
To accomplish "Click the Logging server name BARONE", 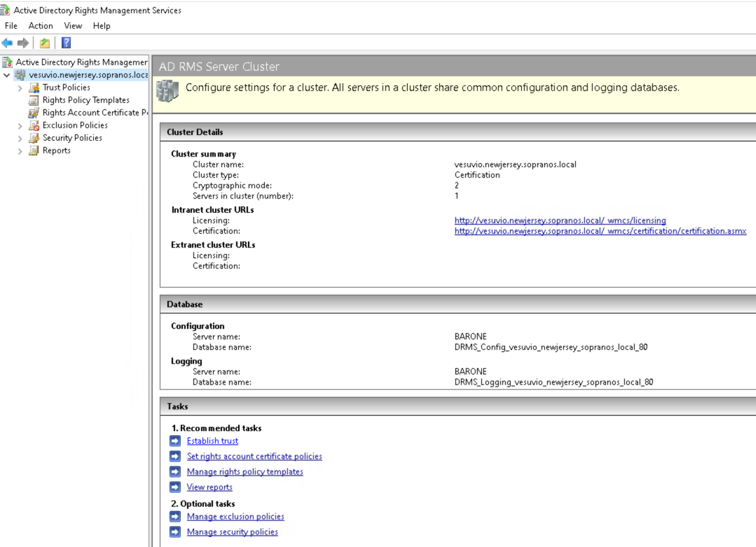I will [470, 371].
